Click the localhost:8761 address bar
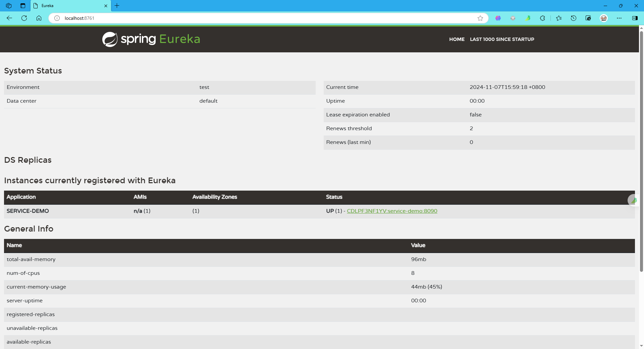Viewport: 644px width, 349px height. (x=268, y=18)
